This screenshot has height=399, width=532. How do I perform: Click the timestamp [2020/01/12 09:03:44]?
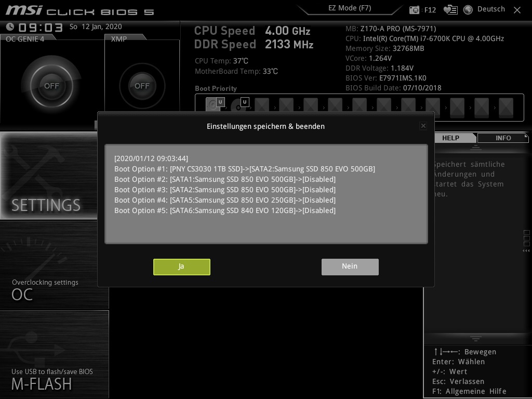coord(151,158)
